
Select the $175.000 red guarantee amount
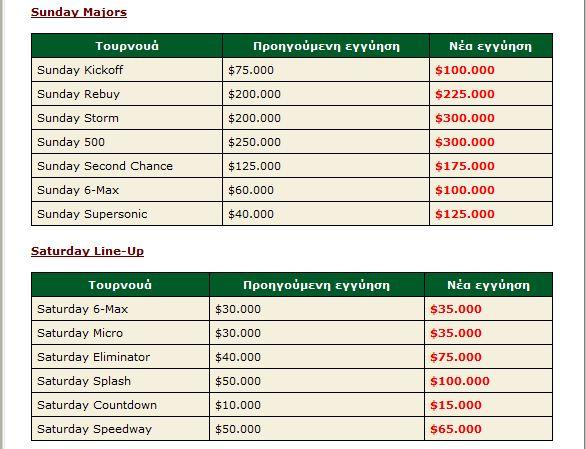point(465,166)
